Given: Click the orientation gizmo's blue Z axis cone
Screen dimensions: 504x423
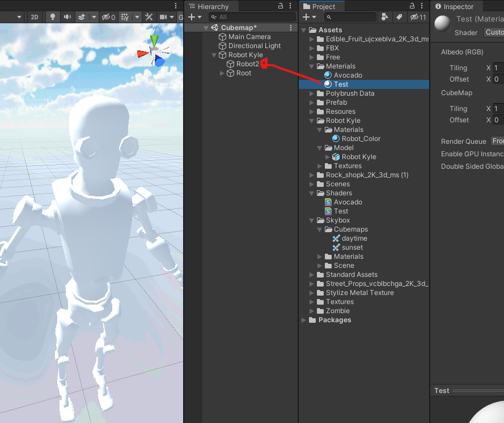Looking at the screenshot, I should click(159, 61).
